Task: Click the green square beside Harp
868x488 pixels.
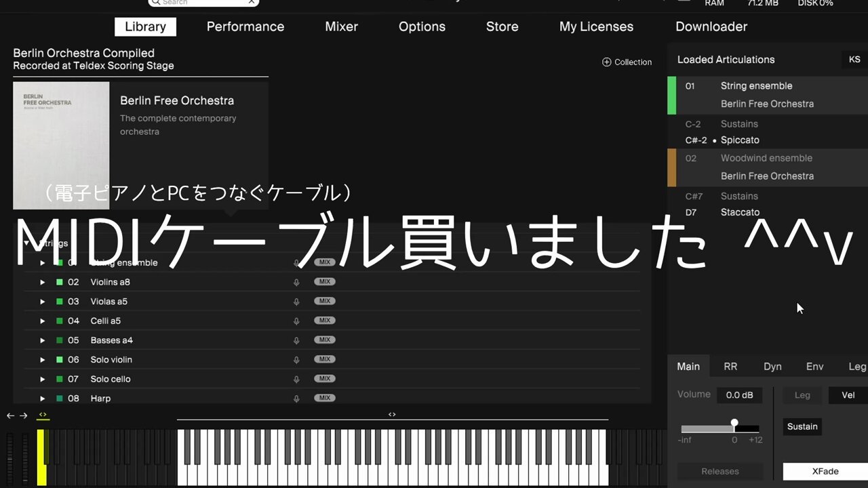Action: (60, 399)
